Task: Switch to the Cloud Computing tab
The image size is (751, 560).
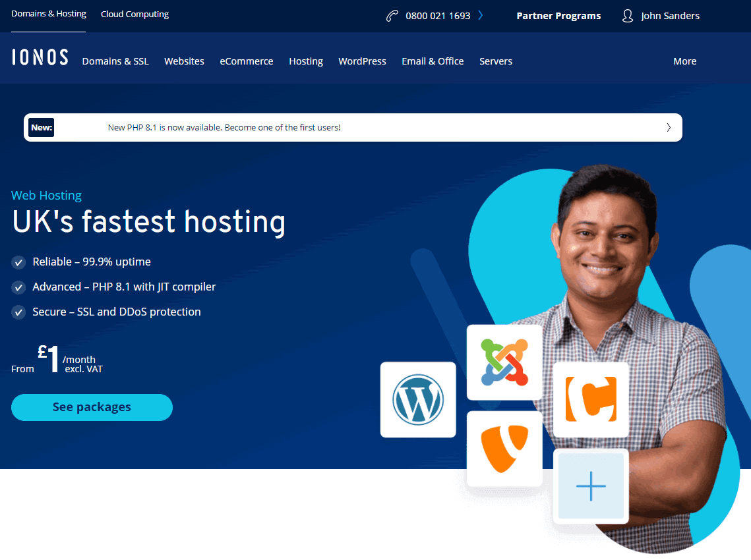Action: [135, 14]
